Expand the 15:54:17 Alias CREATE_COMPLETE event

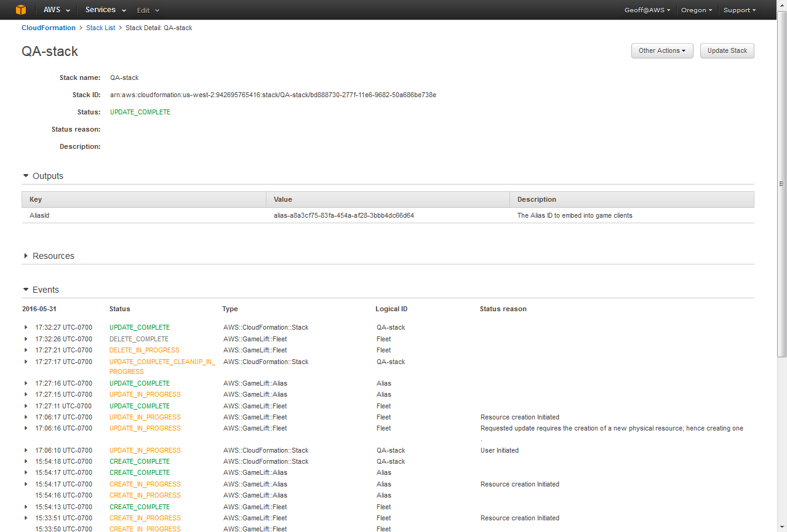point(26,472)
